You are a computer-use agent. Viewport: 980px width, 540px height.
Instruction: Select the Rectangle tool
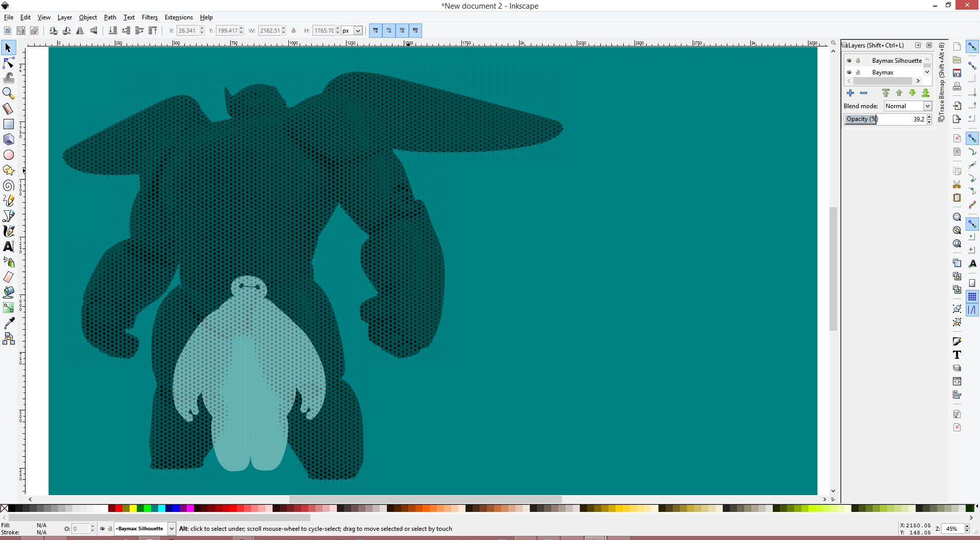pyautogui.click(x=9, y=124)
